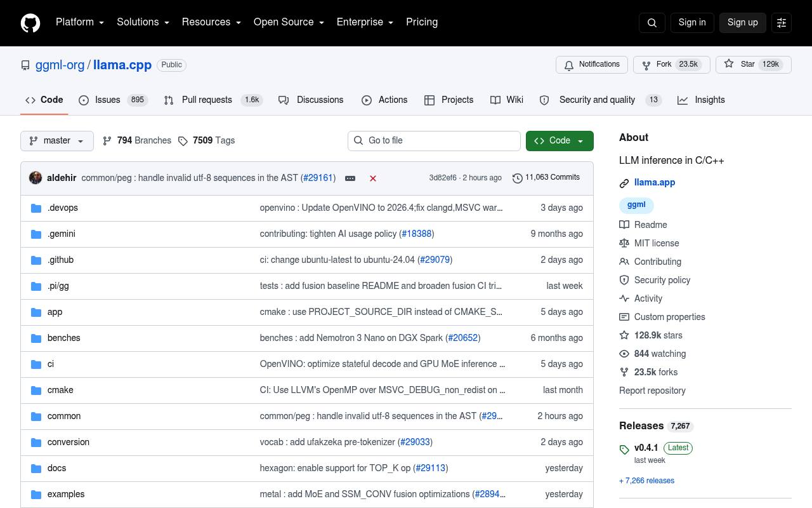
Task: Expand the Resources dropdown menu
Action: [x=211, y=22]
